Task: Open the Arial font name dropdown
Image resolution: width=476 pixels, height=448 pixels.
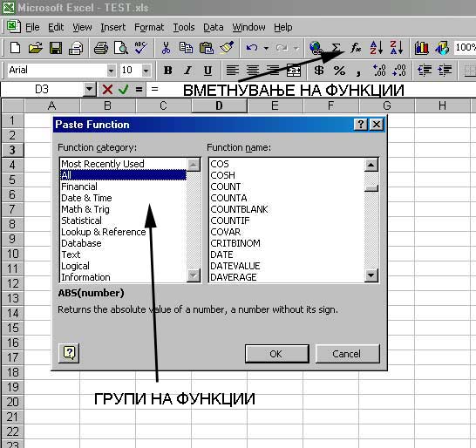Action: pos(111,71)
